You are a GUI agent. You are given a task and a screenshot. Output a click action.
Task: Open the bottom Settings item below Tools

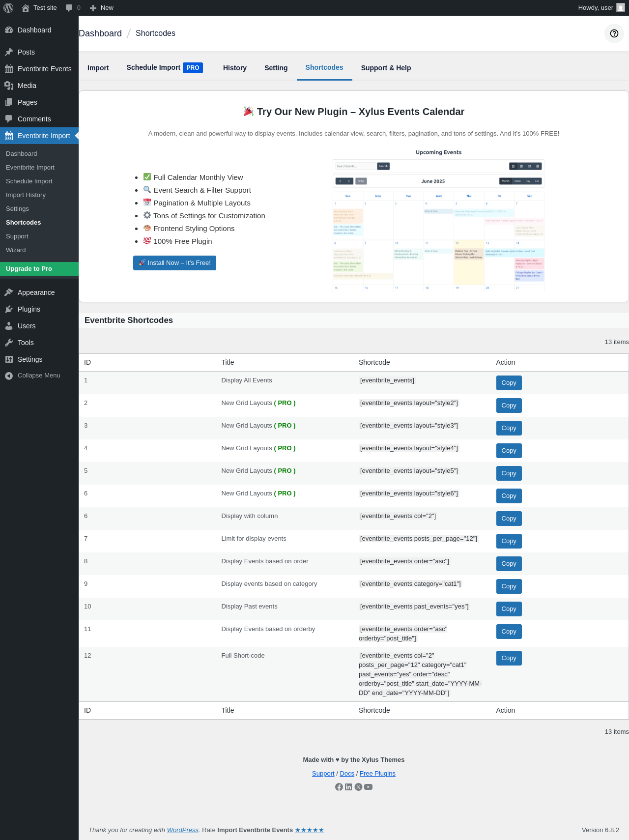tap(39, 359)
